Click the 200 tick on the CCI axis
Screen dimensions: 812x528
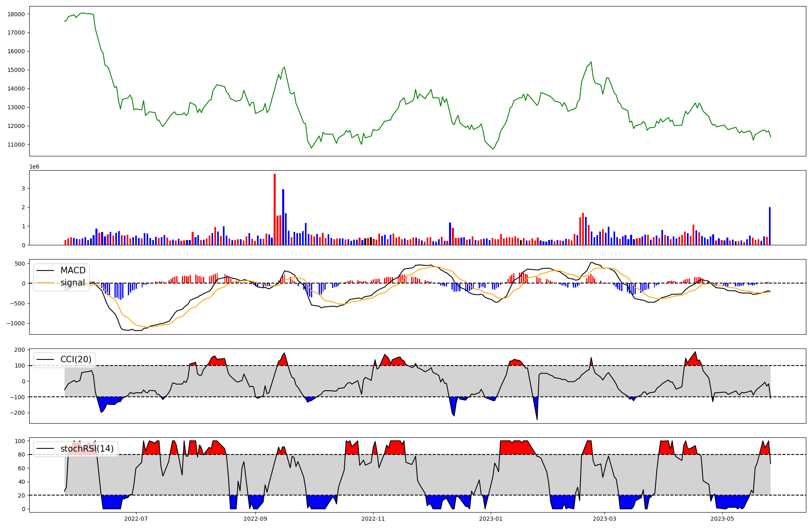pos(20,350)
